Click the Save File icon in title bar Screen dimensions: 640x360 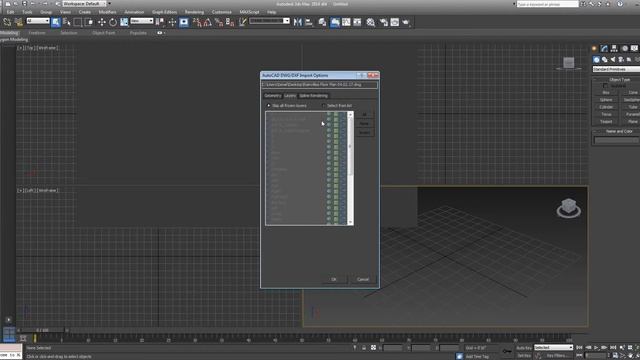click(x=24, y=4)
